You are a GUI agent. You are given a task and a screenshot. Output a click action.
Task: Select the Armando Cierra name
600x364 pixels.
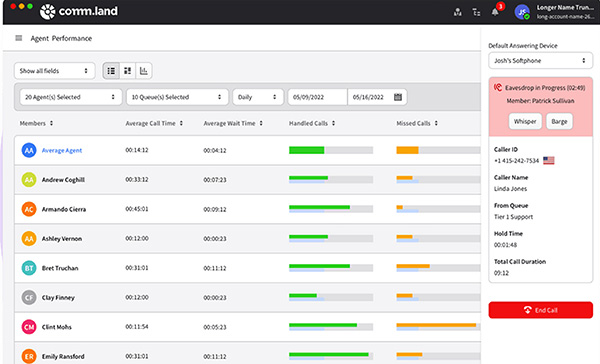(x=64, y=209)
